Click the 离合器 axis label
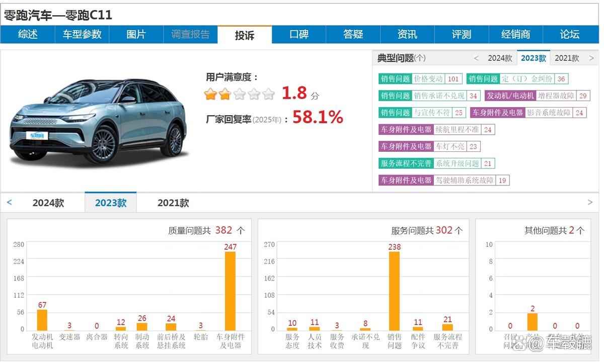This screenshot has height=364, width=604. [97, 337]
